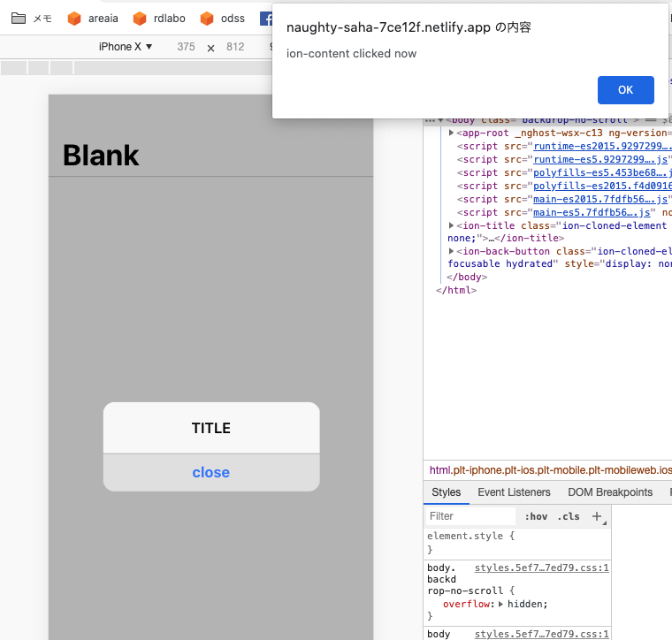
Task: Click the element.style rule block
Action: (517, 543)
